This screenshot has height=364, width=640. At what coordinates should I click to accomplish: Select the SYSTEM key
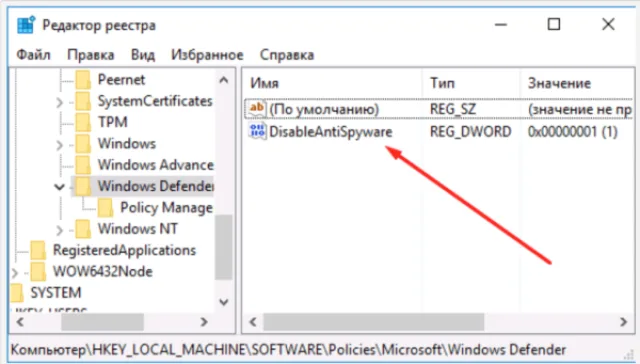tap(56, 293)
